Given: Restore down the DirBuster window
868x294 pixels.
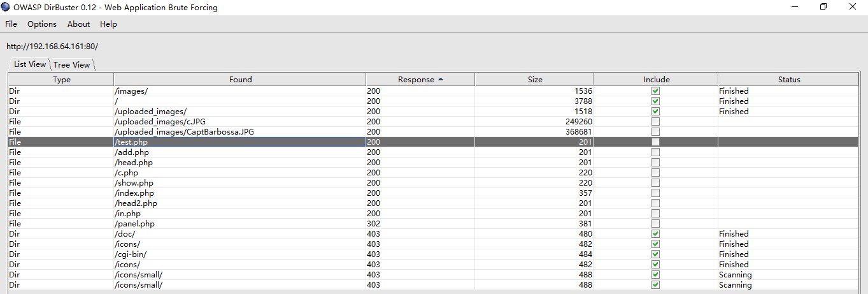Looking at the screenshot, I should (x=823, y=7).
